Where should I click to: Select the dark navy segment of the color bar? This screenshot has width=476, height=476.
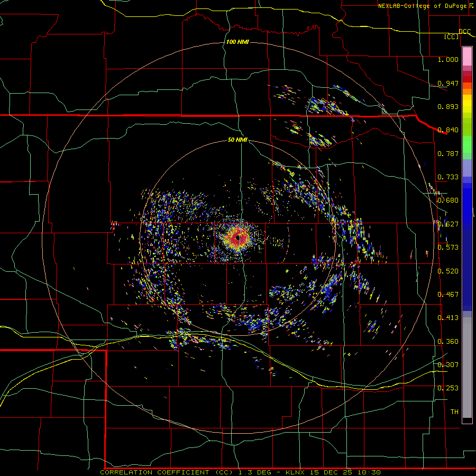pos(467,270)
